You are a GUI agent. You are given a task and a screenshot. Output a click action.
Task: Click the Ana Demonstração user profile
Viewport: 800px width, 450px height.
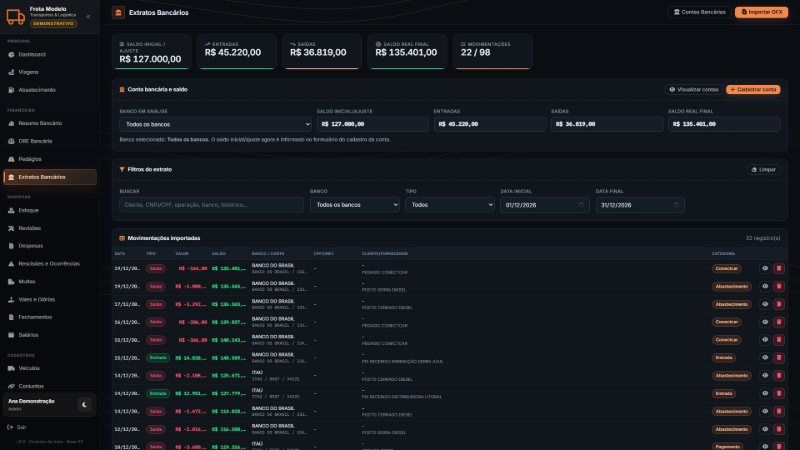pos(49,405)
